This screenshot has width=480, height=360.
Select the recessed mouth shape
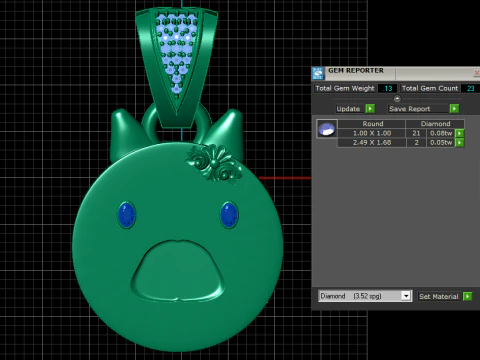[x=177, y=271]
